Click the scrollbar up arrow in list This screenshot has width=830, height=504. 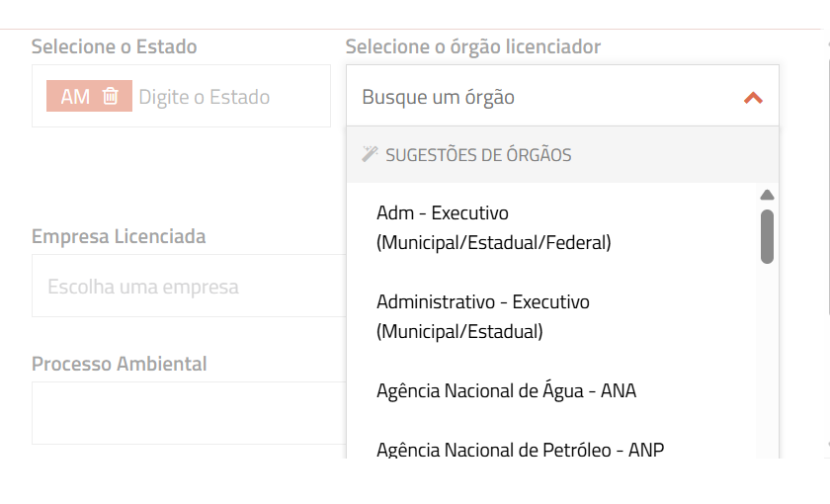click(x=767, y=195)
